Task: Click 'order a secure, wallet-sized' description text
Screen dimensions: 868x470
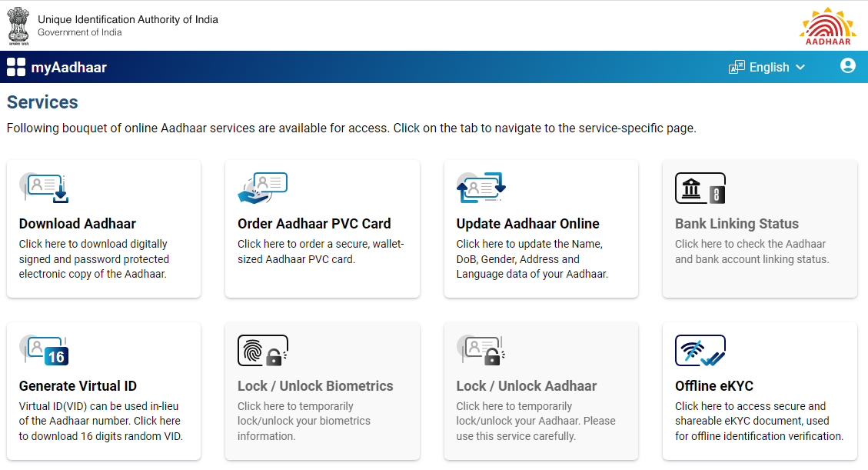Action: (321, 252)
